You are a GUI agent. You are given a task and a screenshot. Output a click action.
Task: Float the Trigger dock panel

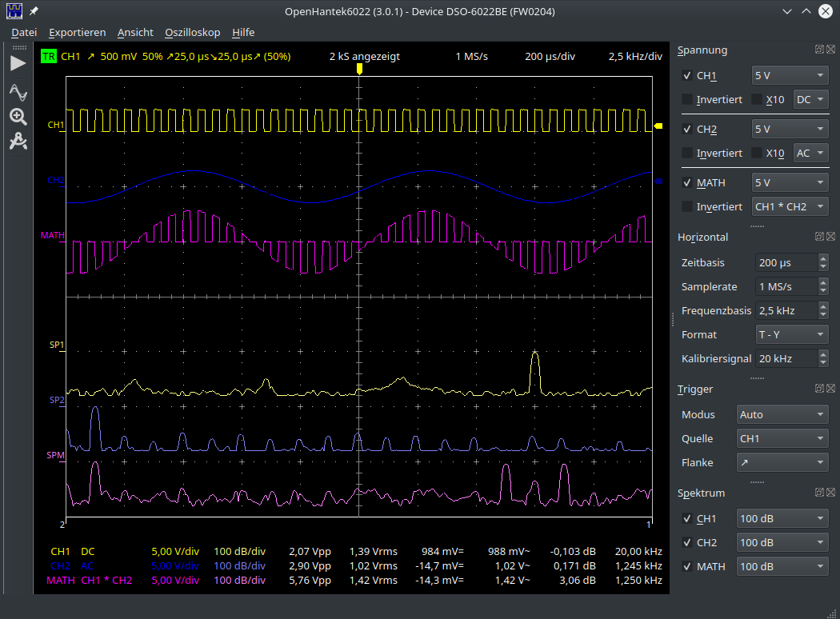(819, 389)
